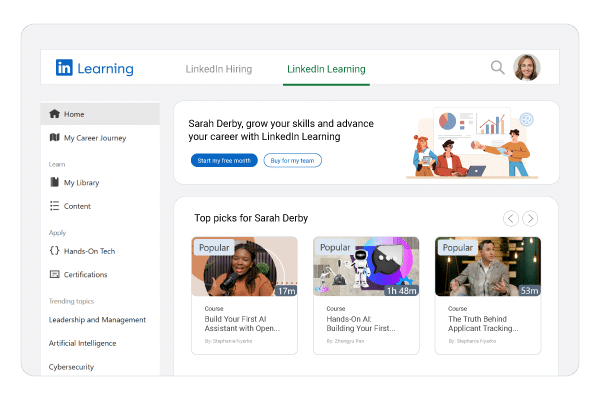Open the search magnifier icon
This screenshot has width=600, height=400.
pos(497,67)
